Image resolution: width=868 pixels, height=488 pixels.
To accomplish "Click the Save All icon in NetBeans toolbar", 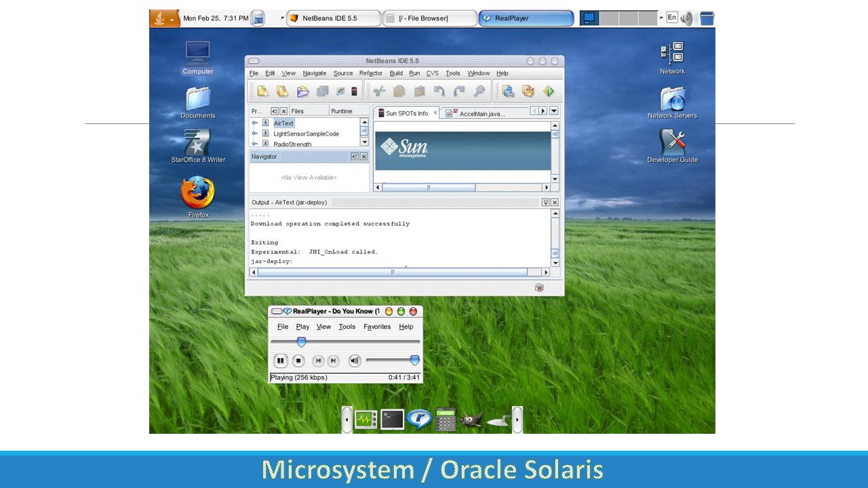I will tap(322, 91).
